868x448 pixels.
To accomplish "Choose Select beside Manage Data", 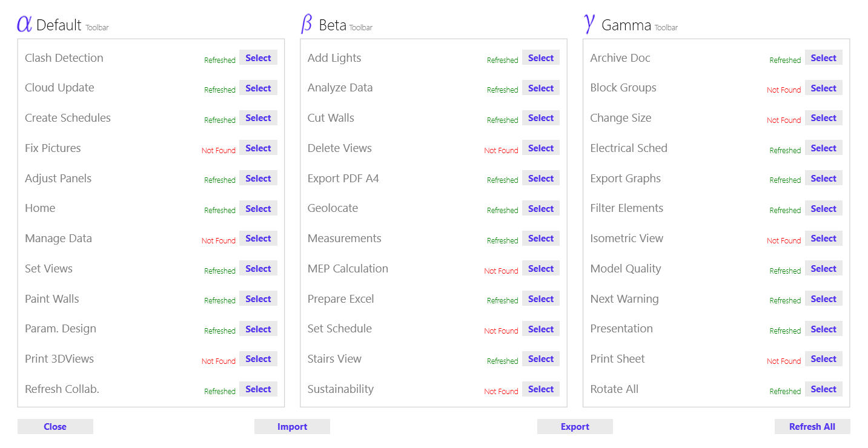I will 258,239.
